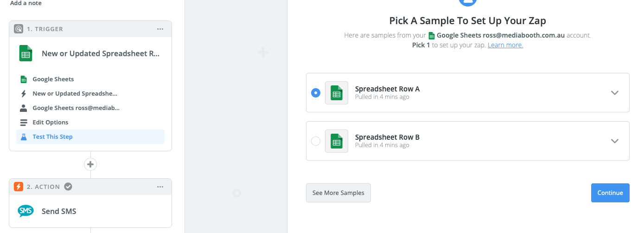Select the Google Sheets app step item
Viewport: 644px width, 233px height.
coord(53,79)
